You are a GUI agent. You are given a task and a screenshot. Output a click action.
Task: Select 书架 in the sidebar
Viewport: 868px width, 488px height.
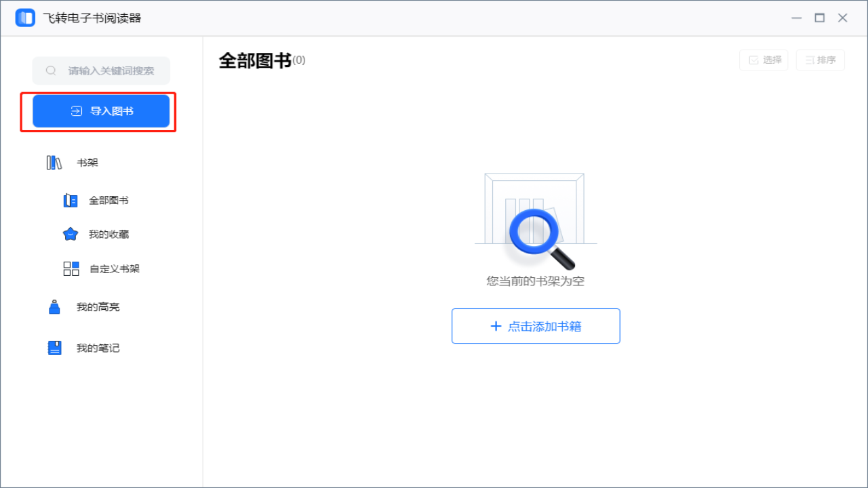87,162
